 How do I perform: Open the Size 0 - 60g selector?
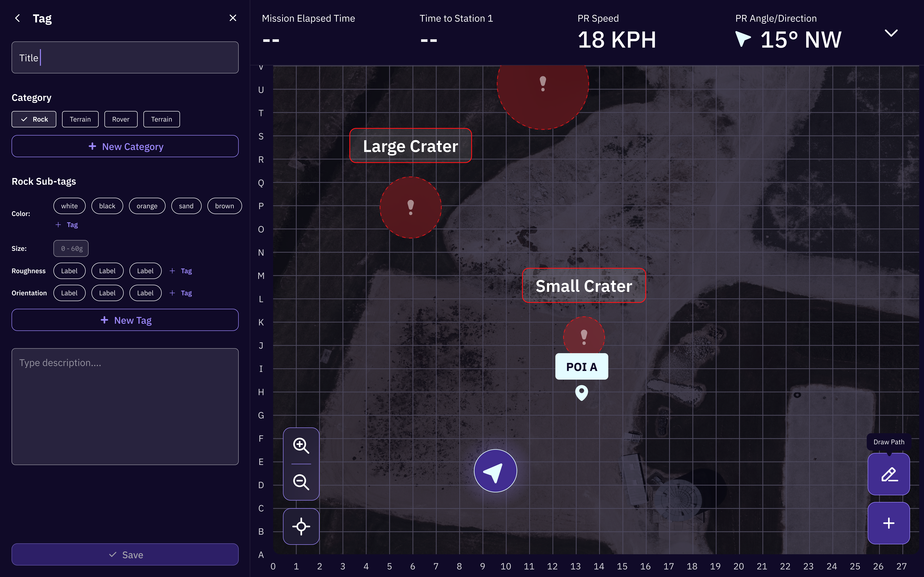(x=71, y=248)
